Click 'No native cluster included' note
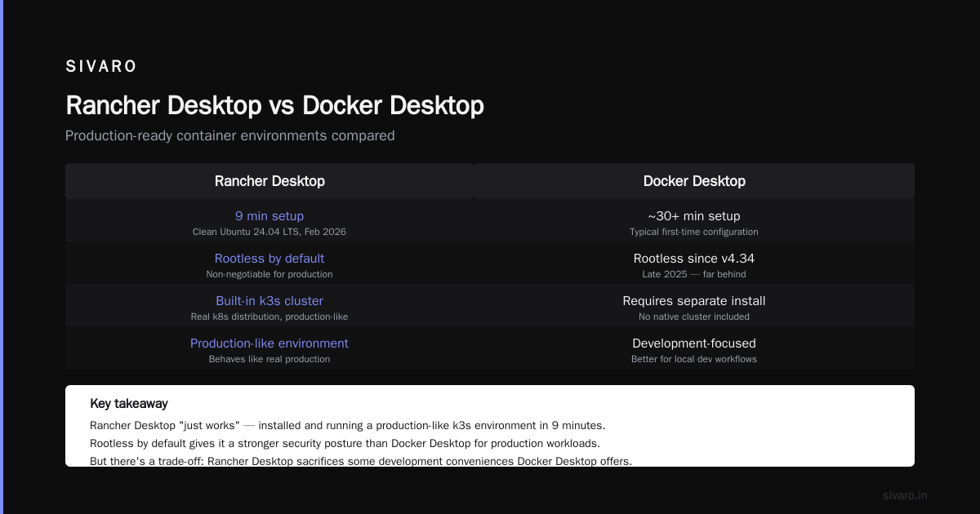 tap(694, 317)
